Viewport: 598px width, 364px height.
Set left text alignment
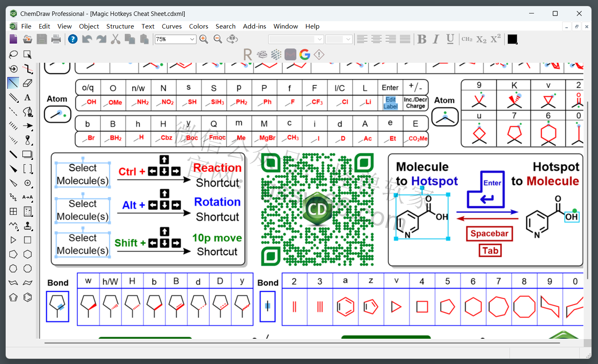coord(362,39)
